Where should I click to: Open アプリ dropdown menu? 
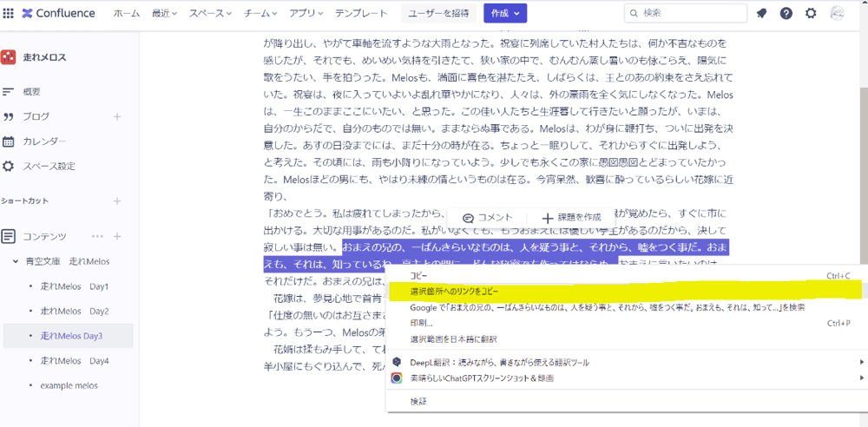(x=306, y=13)
